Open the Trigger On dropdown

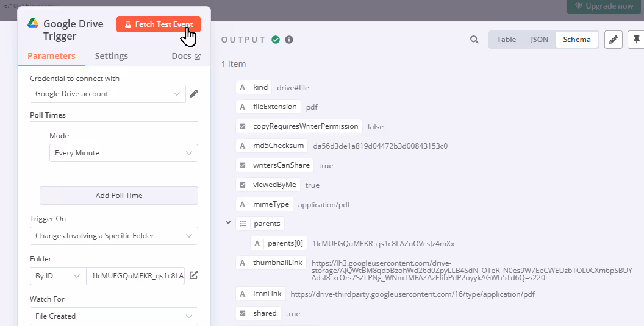[114, 236]
